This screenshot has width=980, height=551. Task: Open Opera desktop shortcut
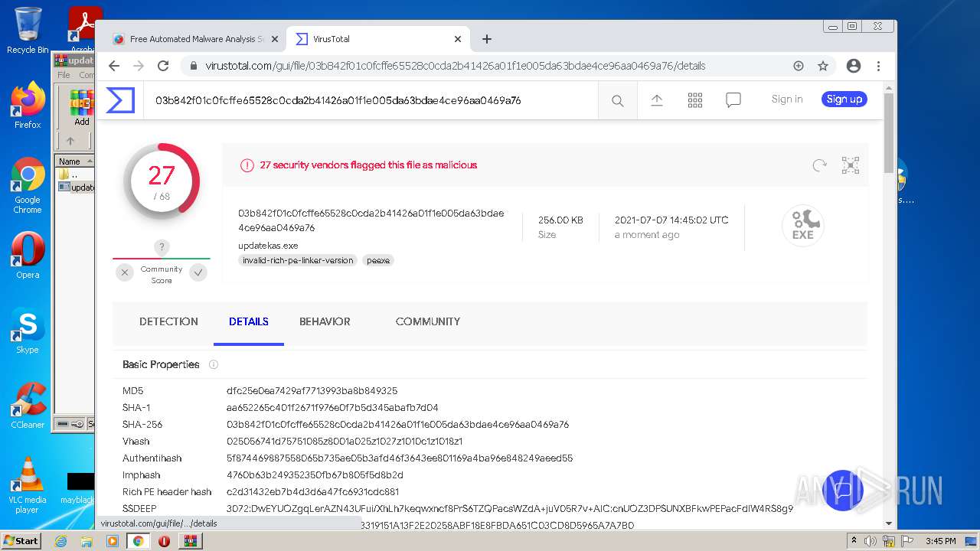[28, 256]
